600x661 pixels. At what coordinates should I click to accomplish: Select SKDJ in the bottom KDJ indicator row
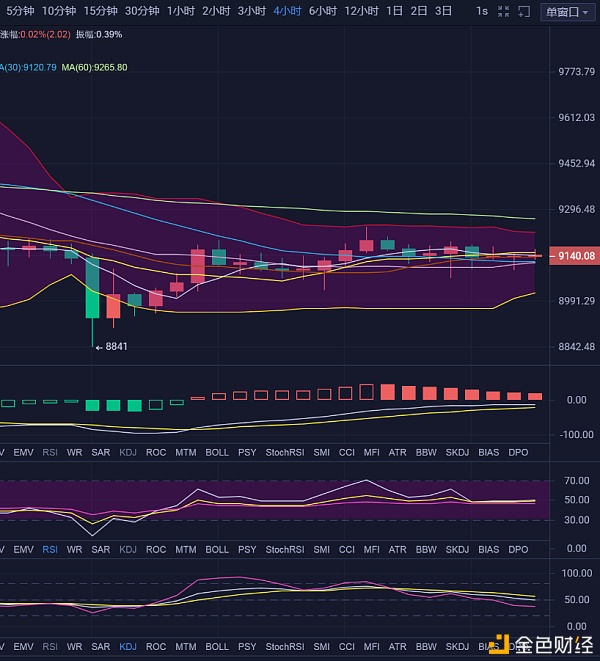(457, 646)
